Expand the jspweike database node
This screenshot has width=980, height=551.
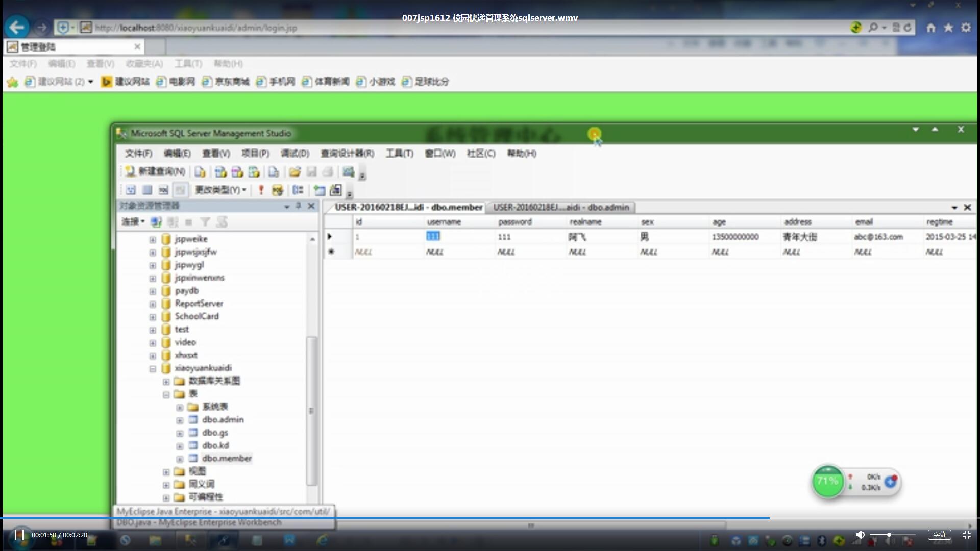pos(153,239)
